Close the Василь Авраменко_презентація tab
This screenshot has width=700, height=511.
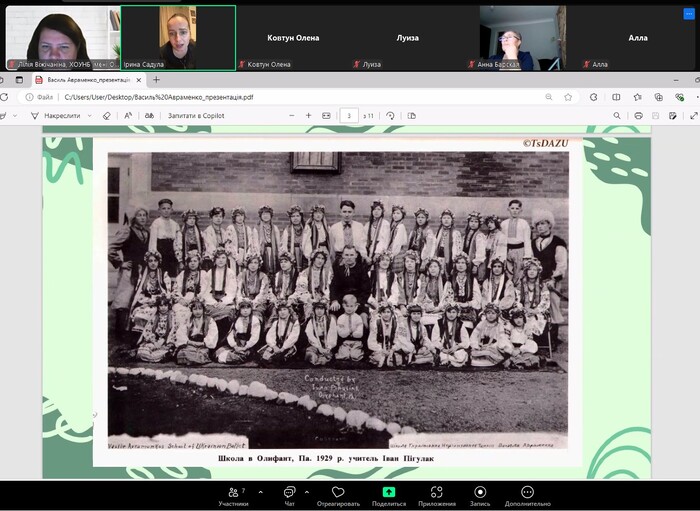[x=139, y=80]
